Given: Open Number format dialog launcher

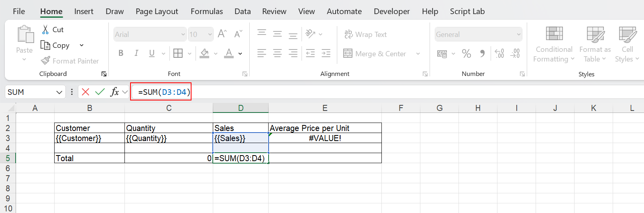Looking at the screenshot, I should coord(522,74).
